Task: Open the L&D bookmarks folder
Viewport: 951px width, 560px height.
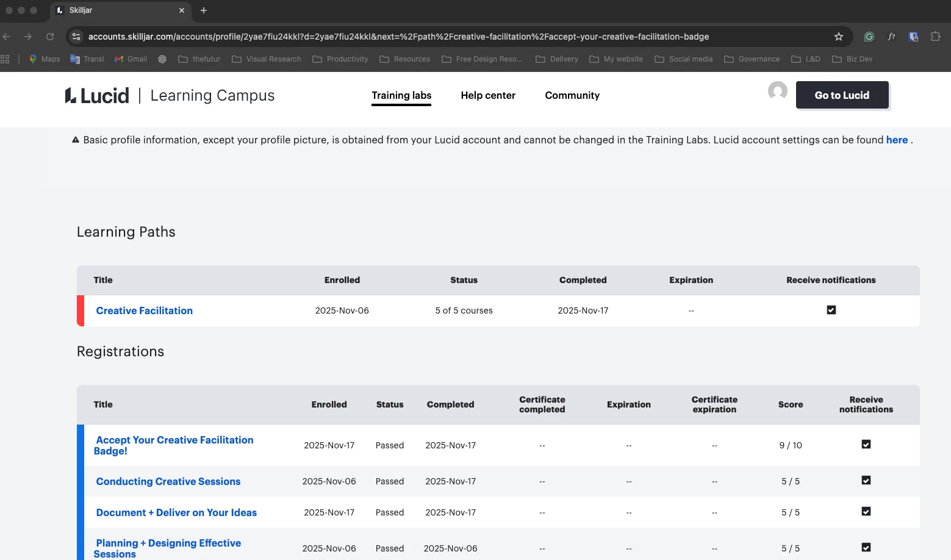Action: coord(805,59)
